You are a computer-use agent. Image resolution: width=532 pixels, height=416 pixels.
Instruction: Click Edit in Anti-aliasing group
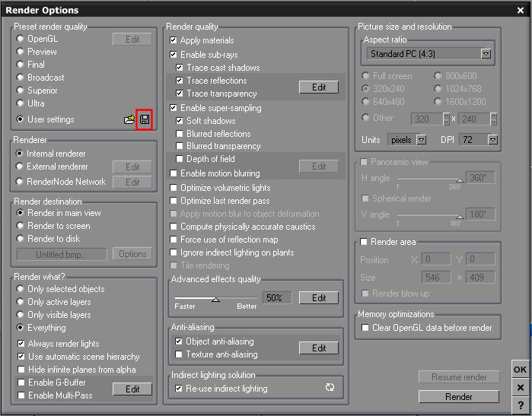tap(319, 348)
